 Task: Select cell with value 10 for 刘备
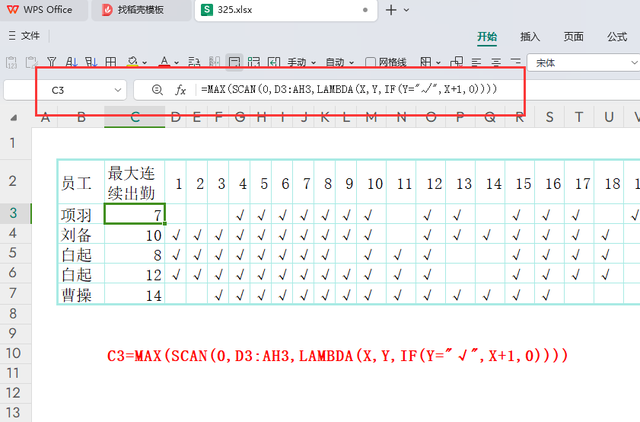[135, 234]
